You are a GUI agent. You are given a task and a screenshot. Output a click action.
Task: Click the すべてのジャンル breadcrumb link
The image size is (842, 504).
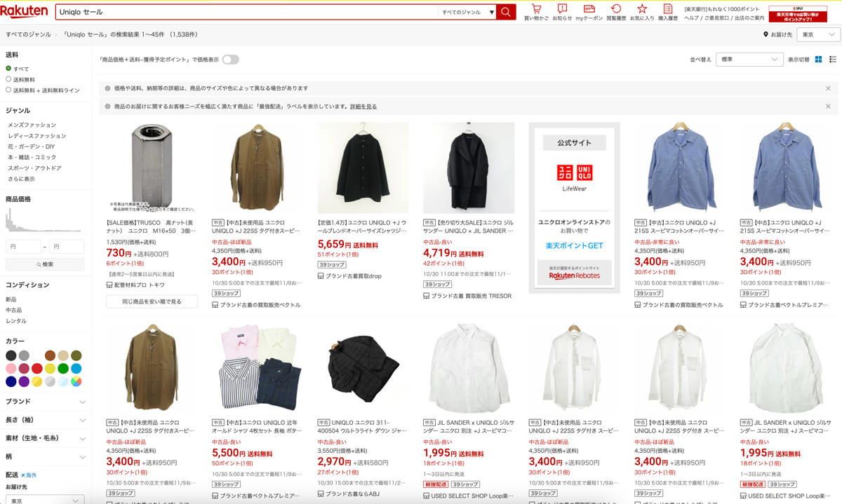tap(28, 34)
